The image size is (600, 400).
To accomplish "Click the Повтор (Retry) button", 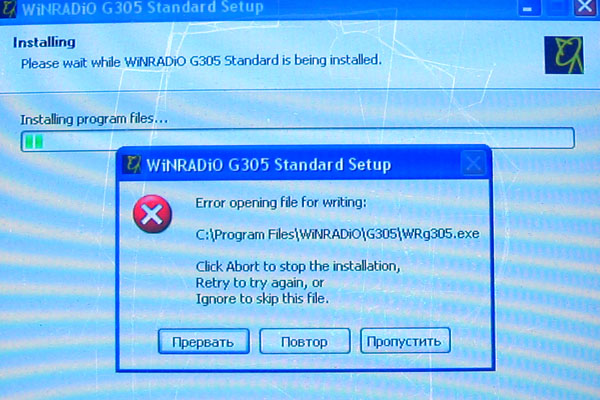I will (305, 341).
